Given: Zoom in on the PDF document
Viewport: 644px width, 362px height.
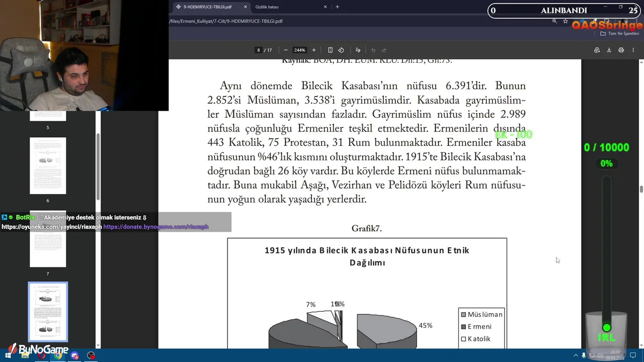Looking at the screenshot, I should pos(314,50).
